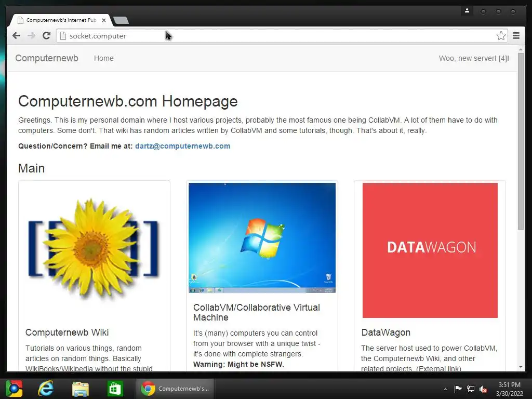Click the 'Warning: Might be NSFW.' text
Image resolution: width=532 pixels, height=399 pixels.
point(238,364)
